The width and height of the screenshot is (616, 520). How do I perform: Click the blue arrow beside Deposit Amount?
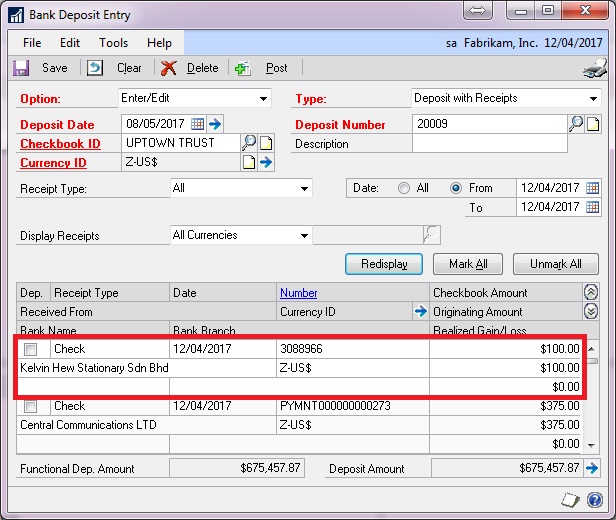pyautogui.click(x=592, y=468)
